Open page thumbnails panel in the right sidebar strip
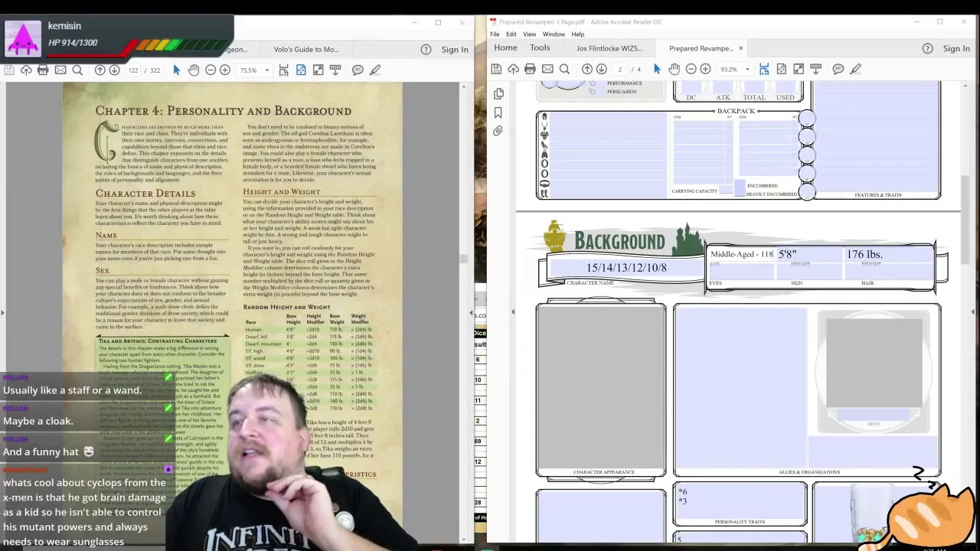980x551 pixels. point(498,93)
